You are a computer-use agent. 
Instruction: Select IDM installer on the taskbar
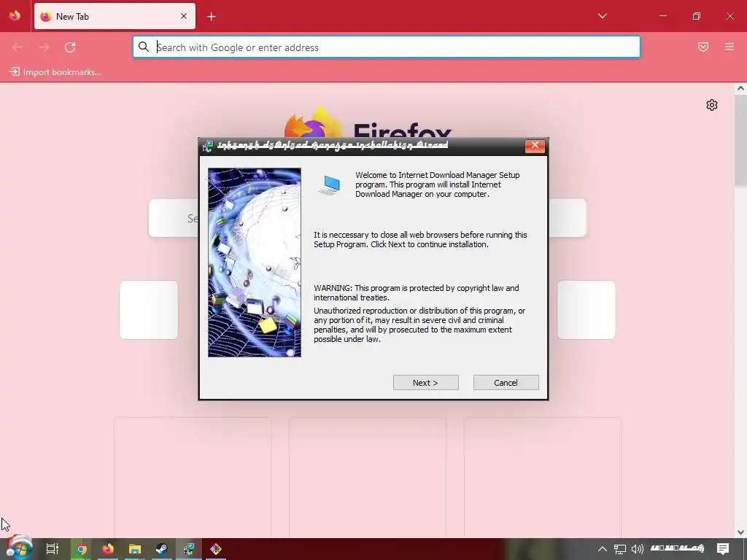(x=189, y=549)
